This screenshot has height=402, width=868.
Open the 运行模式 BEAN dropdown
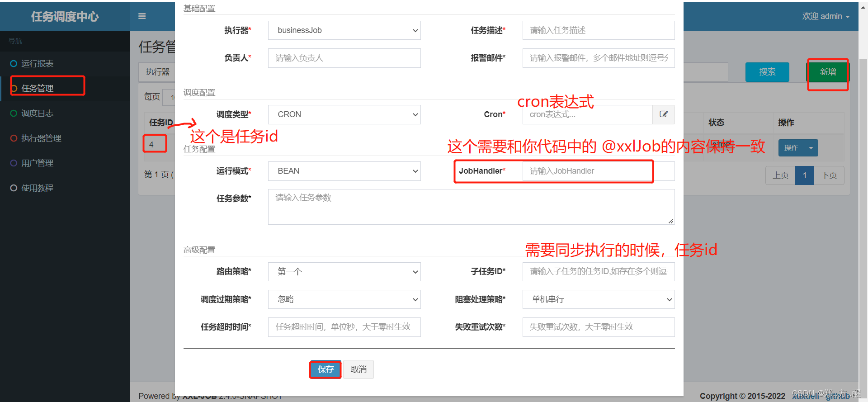(344, 171)
